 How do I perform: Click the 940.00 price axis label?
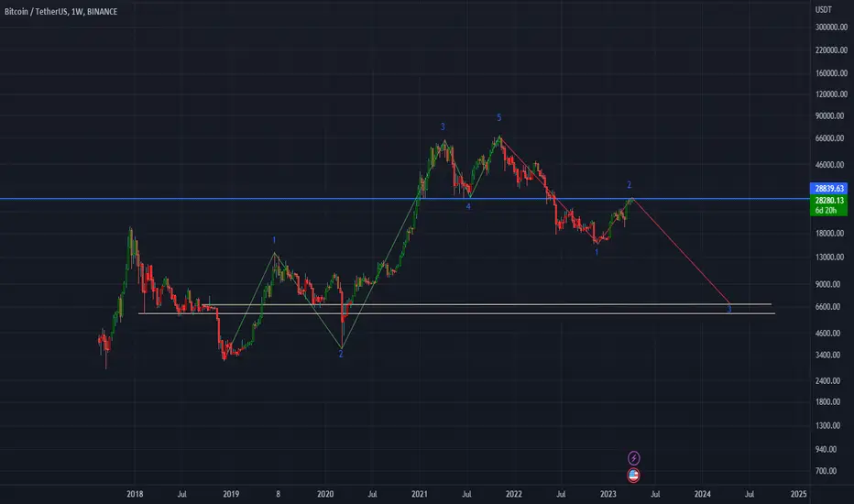coord(827,450)
